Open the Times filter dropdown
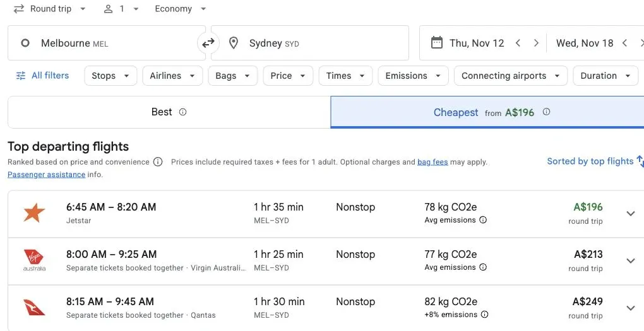Image resolution: width=644 pixels, height=331 pixels. click(x=345, y=76)
